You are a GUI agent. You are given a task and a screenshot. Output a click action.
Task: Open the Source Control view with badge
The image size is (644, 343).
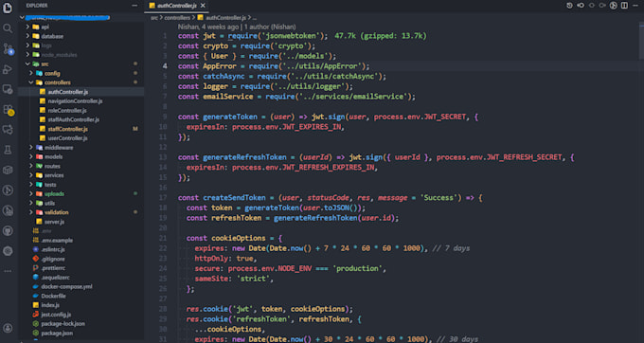pyautogui.click(x=8, y=49)
